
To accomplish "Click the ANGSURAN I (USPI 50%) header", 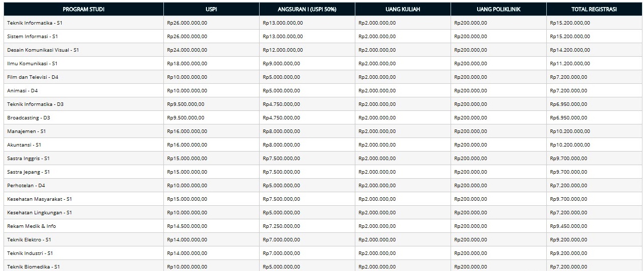I will pyautogui.click(x=307, y=9).
